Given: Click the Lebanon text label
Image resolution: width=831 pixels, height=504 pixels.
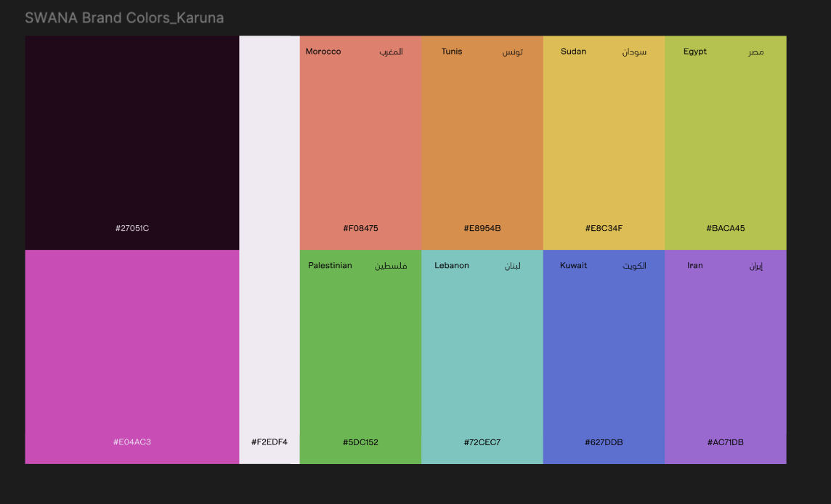Looking at the screenshot, I should pyautogui.click(x=452, y=265).
